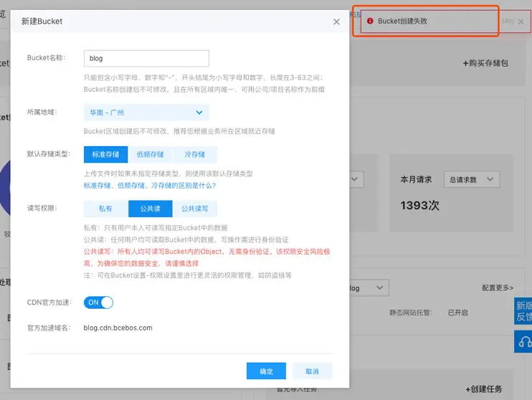
Task: Set read/write permission to 公共读写
Action: 195,209
